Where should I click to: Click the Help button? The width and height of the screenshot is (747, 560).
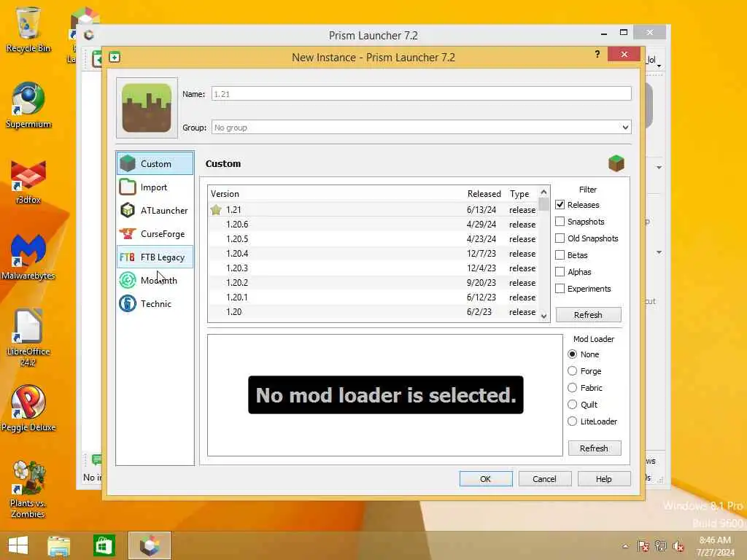(x=603, y=478)
